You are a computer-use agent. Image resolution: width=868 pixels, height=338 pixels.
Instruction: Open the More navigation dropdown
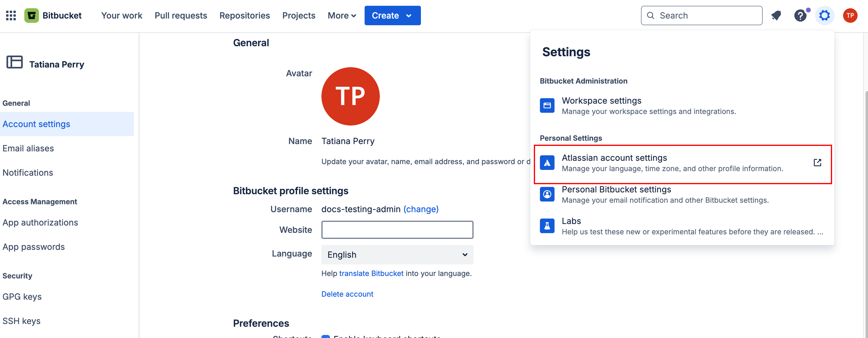[x=342, y=16]
